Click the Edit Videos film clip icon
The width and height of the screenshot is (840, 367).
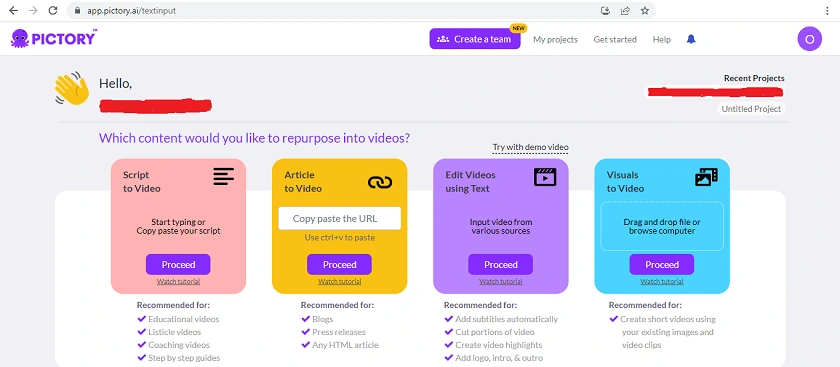click(545, 177)
